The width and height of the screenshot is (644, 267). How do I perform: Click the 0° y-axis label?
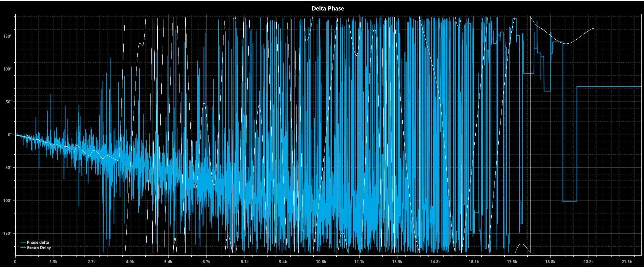click(10, 135)
